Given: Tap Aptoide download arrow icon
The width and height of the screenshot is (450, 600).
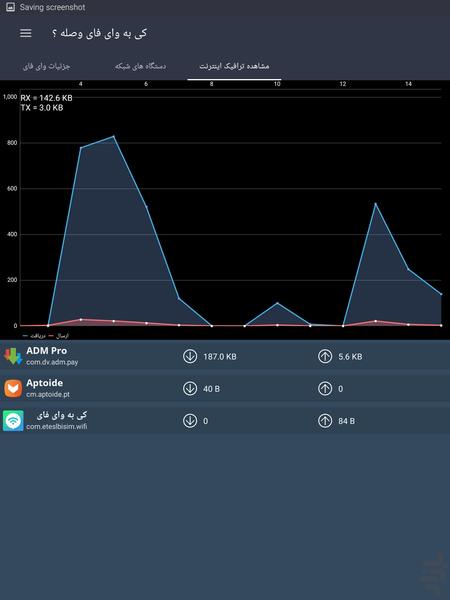Looking at the screenshot, I should point(190,388).
